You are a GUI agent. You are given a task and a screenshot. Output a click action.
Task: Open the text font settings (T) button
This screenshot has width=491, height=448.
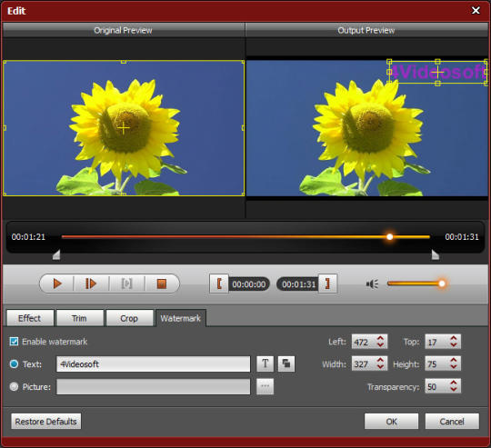click(266, 363)
